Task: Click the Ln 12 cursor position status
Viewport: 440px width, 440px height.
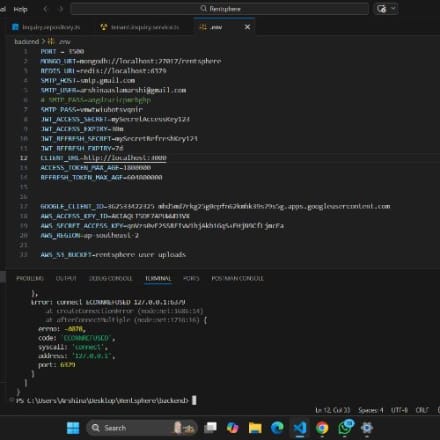Action: pyautogui.click(x=333, y=410)
